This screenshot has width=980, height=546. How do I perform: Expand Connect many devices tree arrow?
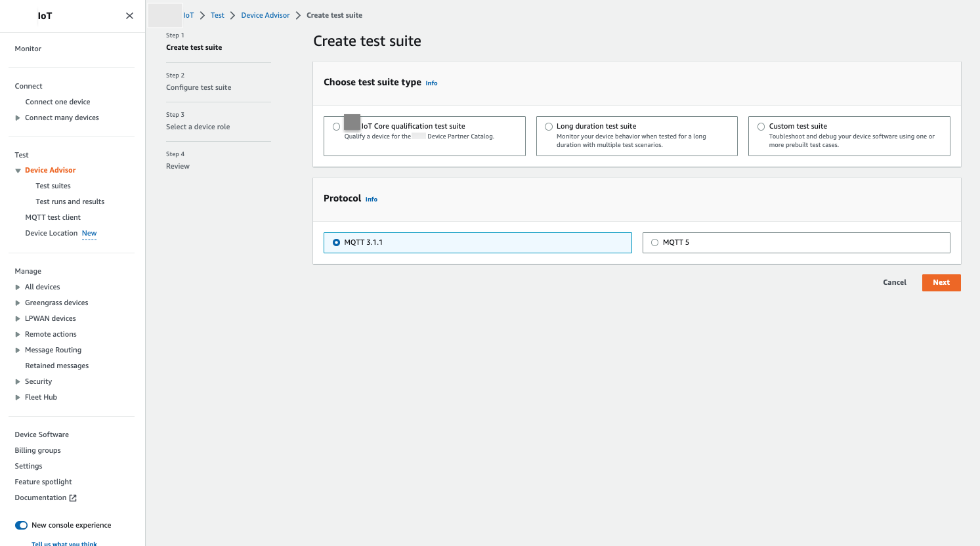point(18,118)
